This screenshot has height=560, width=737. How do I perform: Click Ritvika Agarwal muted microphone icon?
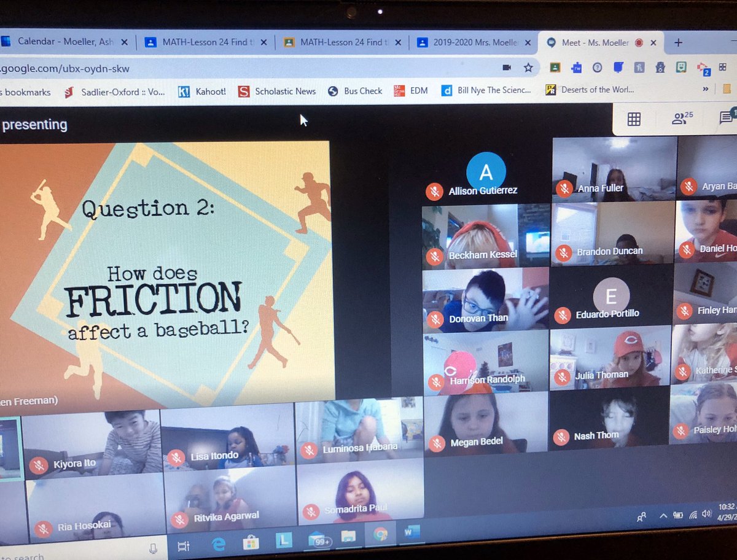[x=179, y=519]
